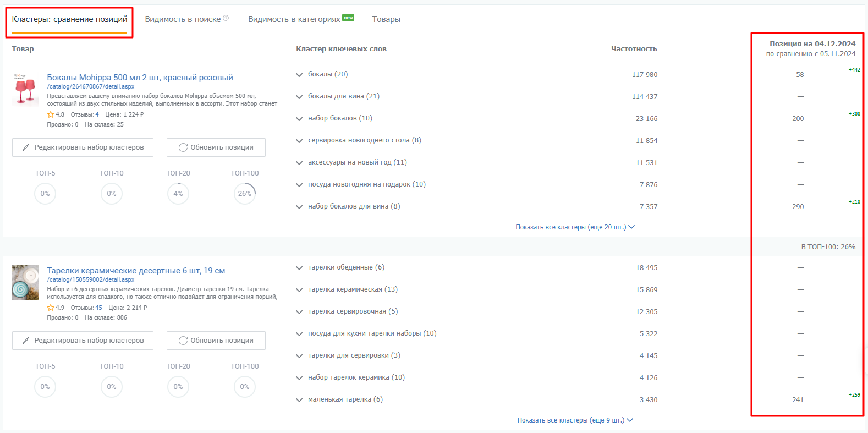
Task: Follow /catalog/264670867/detail.aspx link
Action: 91,86
